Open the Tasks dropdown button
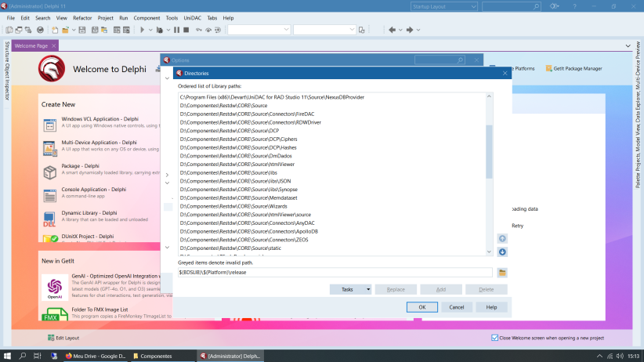Screen dimensions: 644x362 tap(350, 289)
